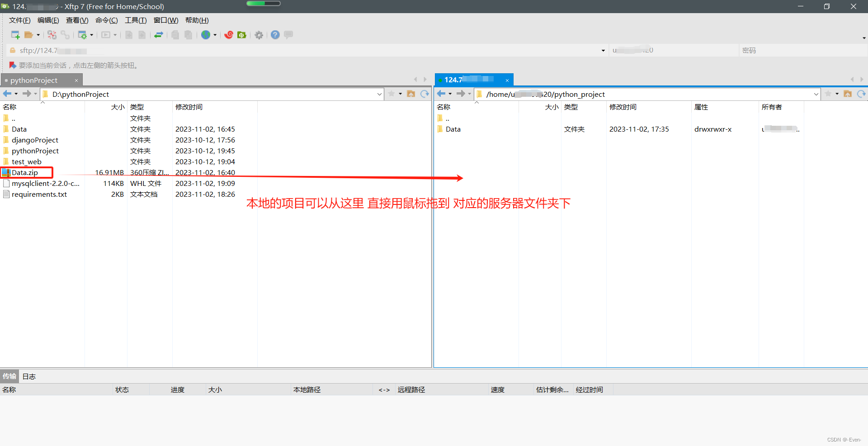Click remote pane favorites star icon
Viewport: 868px width, 446px height.
pos(828,94)
